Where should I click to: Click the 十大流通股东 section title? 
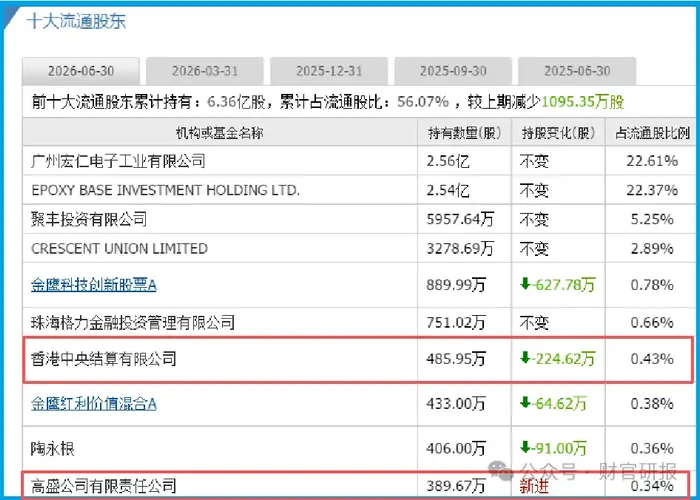tap(76, 21)
